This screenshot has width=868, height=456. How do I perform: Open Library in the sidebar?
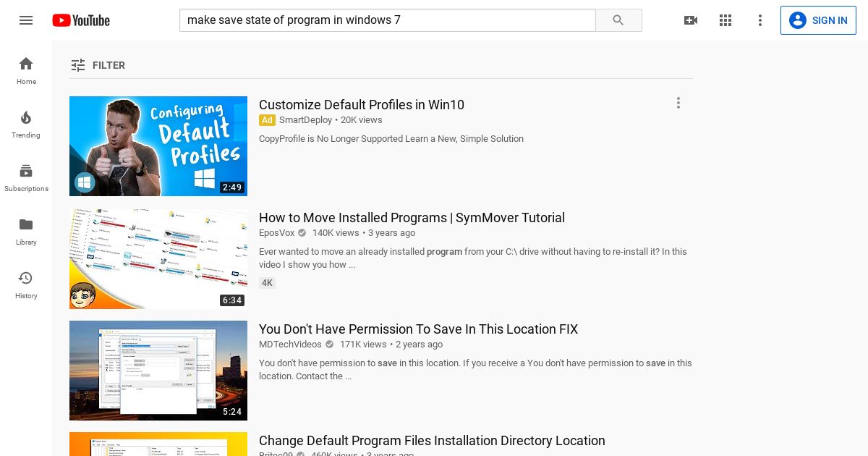[26, 232]
